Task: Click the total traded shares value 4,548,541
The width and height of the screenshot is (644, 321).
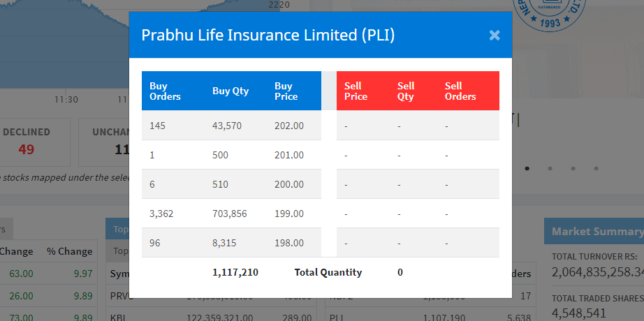Action: pos(579,313)
